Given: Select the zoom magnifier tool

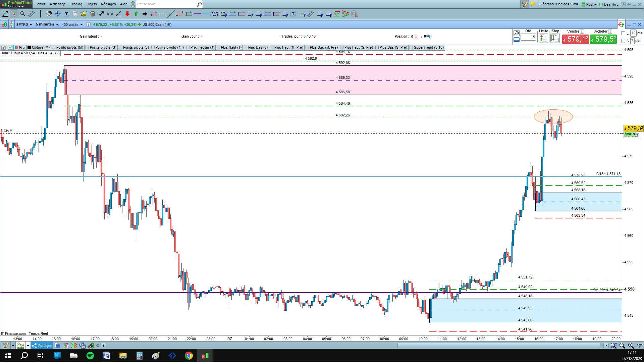Looking at the screenshot, I should click(x=23, y=14).
